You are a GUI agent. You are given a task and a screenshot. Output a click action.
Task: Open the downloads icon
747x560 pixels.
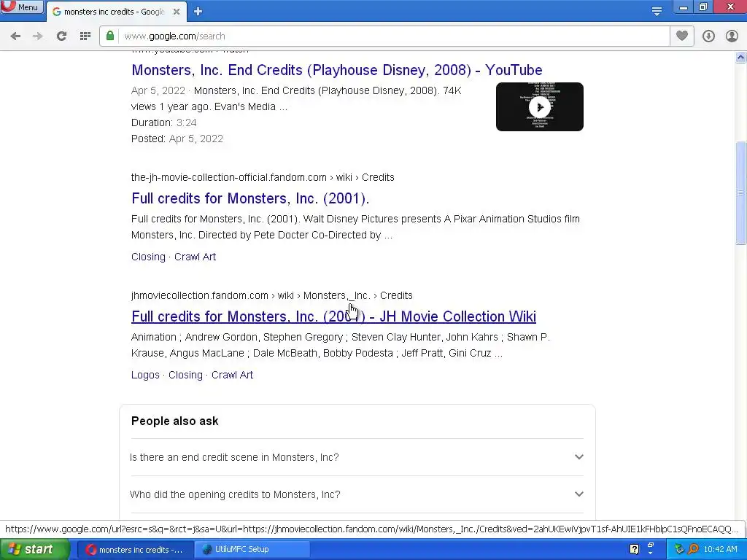click(x=708, y=36)
